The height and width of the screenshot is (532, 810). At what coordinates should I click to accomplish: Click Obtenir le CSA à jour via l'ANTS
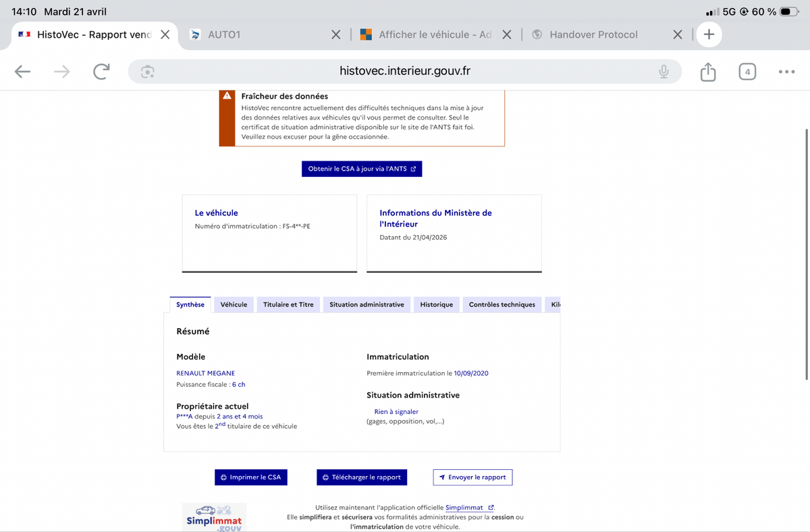[362, 169]
